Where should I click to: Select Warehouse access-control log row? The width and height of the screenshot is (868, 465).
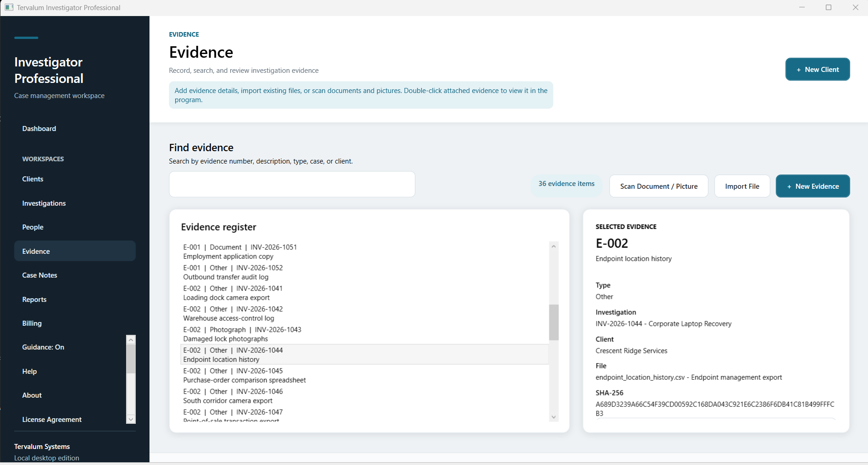tap(365, 313)
